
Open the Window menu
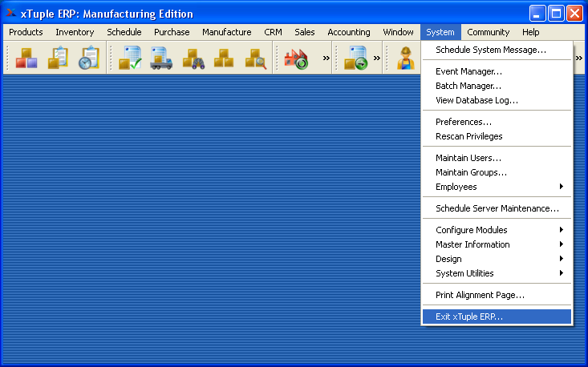click(x=398, y=32)
